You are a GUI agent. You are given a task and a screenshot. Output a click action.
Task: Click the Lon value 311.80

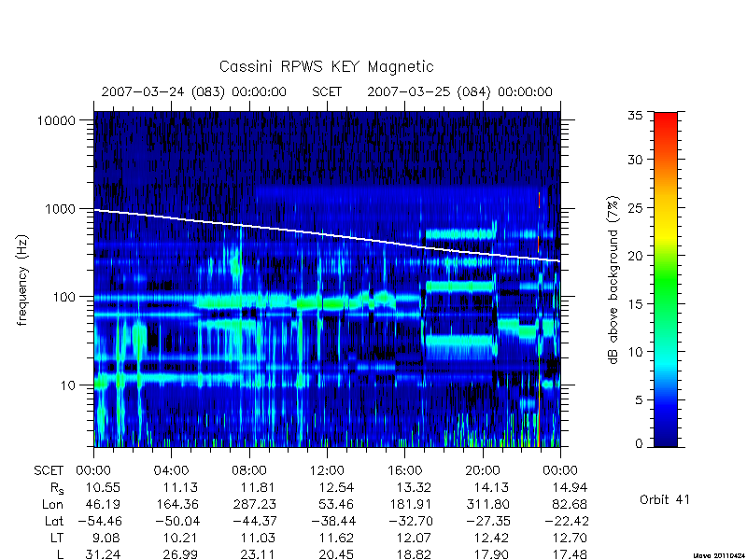tap(487, 504)
